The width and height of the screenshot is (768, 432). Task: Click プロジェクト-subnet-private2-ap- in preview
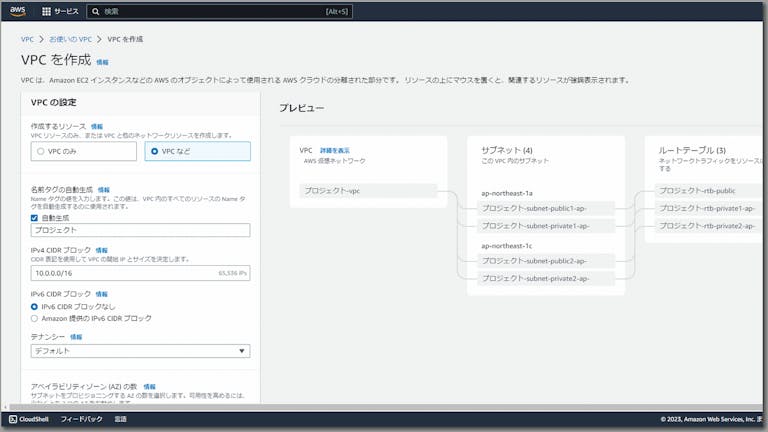(x=546, y=278)
